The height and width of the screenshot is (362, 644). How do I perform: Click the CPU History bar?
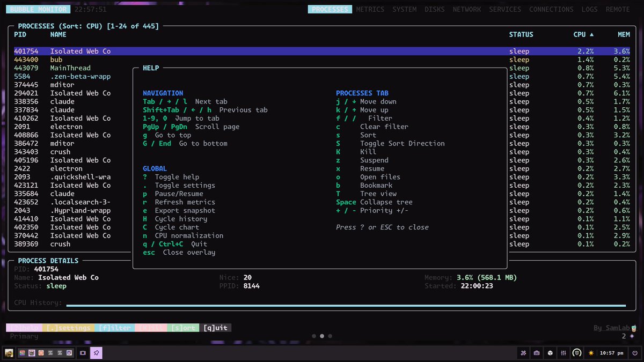coord(346,306)
